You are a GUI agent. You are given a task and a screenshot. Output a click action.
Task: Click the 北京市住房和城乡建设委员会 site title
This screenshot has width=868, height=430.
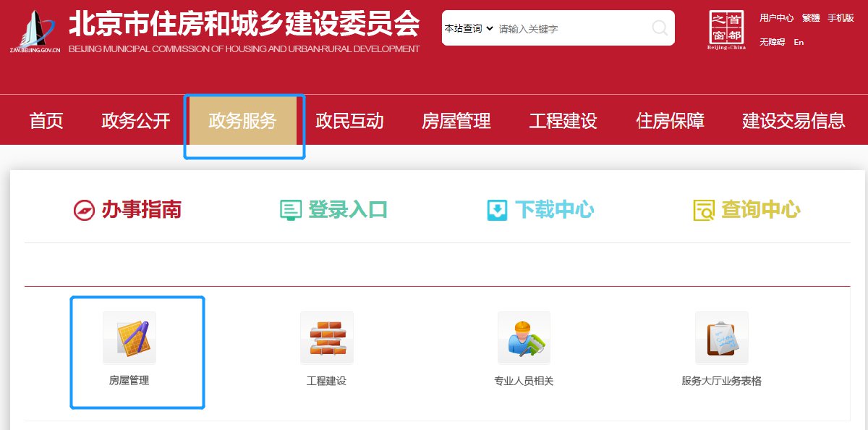(x=244, y=25)
